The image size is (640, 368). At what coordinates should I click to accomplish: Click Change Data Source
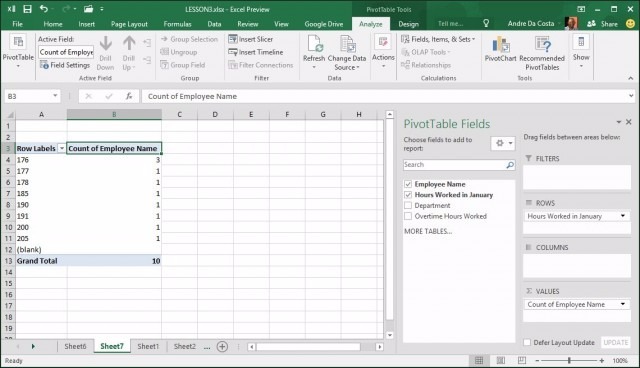[x=347, y=53]
